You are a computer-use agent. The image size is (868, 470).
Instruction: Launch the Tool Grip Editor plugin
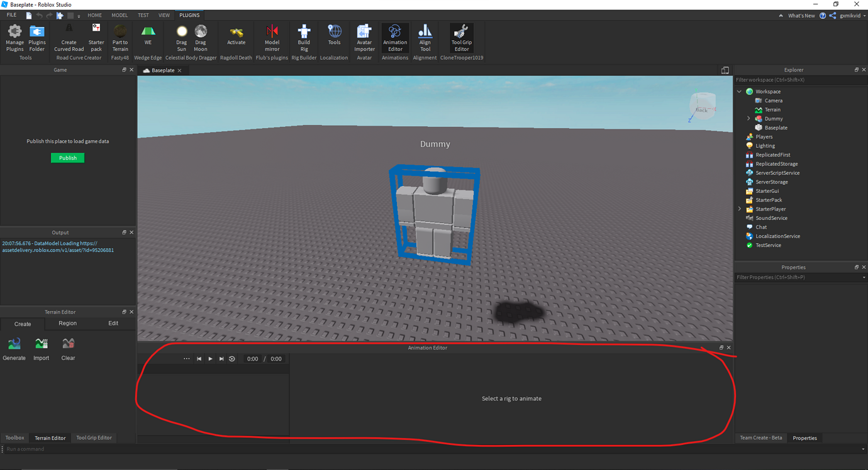point(461,38)
